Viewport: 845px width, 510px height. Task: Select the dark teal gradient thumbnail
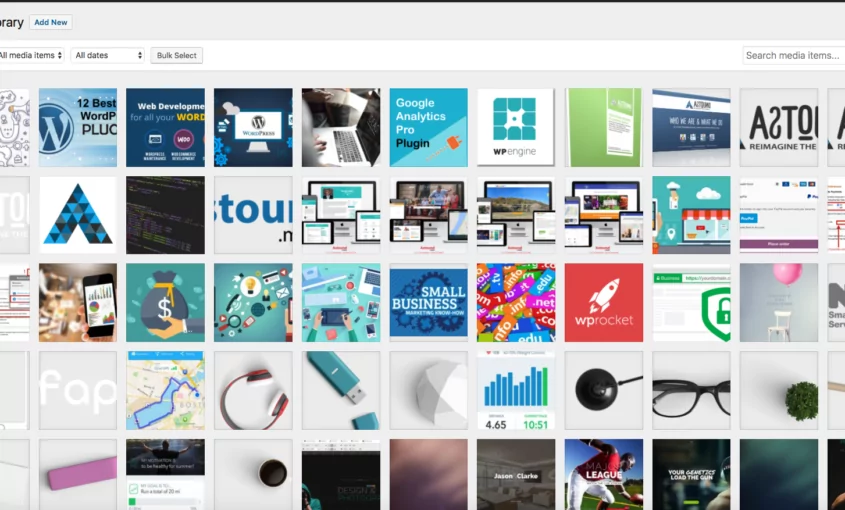pos(779,474)
